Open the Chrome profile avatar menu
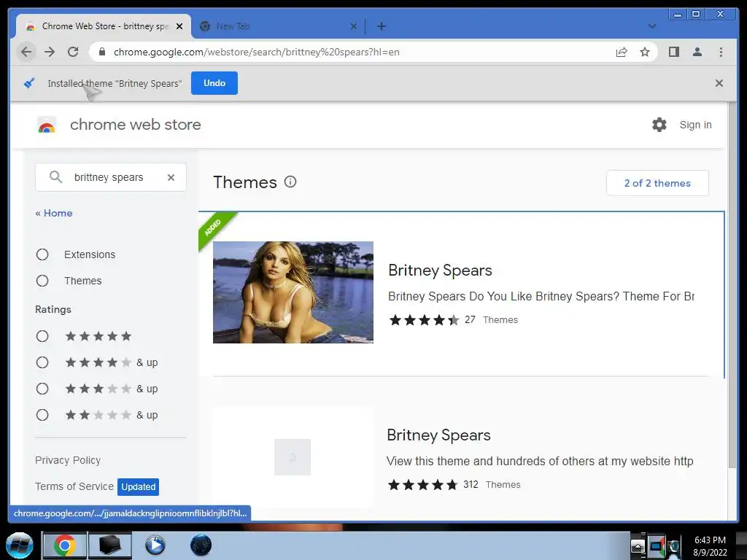747x560 pixels. tap(697, 52)
